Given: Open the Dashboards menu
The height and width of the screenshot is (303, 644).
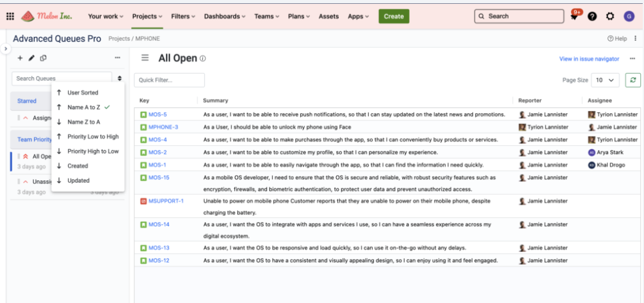Looking at the screenshot, I should pos(225,16).
